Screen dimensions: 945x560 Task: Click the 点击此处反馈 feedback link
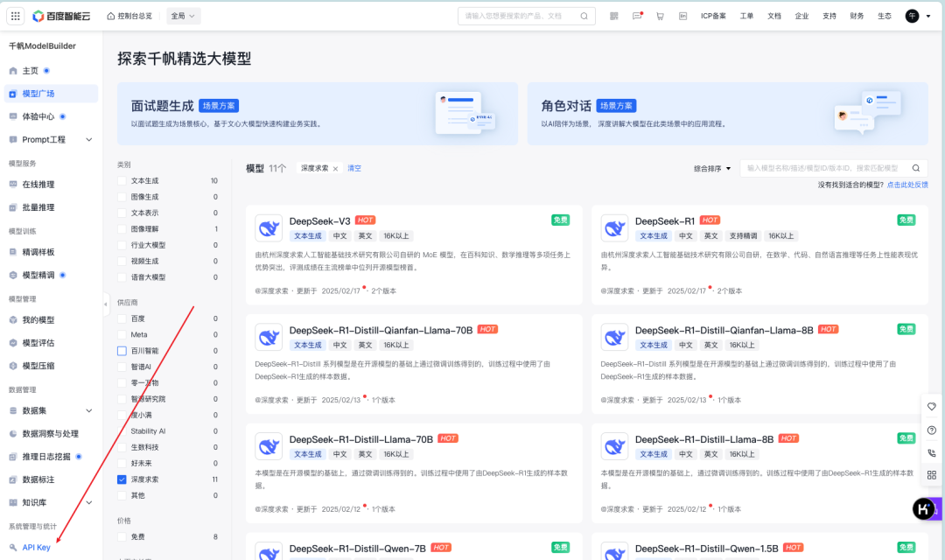907,185
